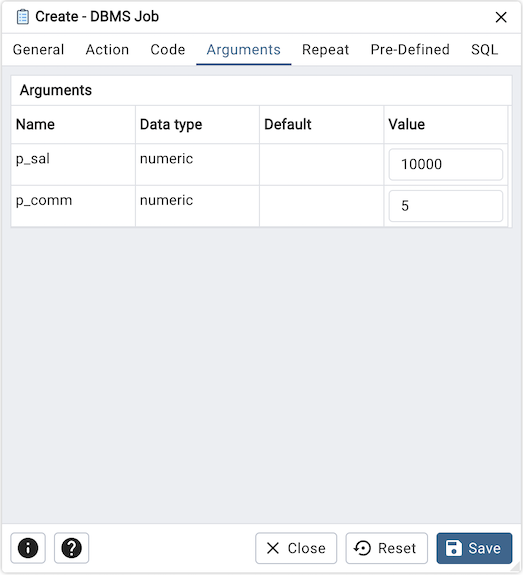Click the DBMS Job clipboard title icon

(x=23, y=17)
